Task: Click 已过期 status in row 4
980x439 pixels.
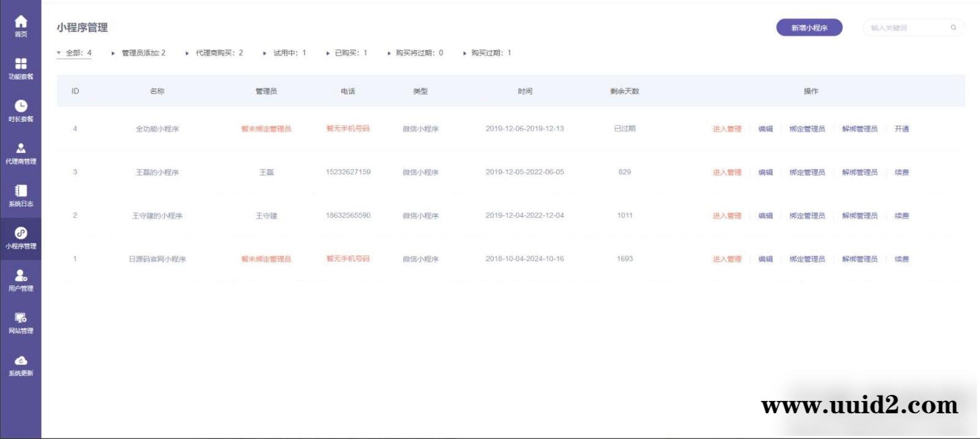Action: (x=625, y=129)
